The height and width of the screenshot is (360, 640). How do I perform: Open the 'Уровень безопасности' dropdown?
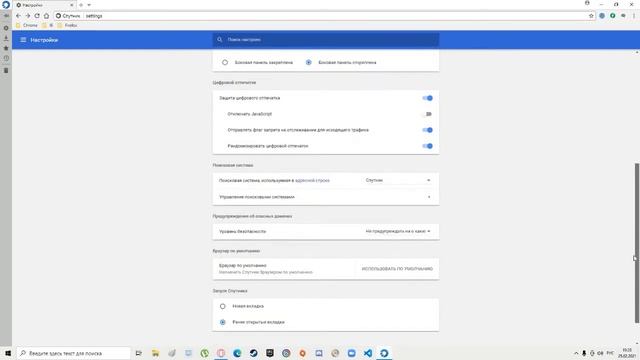[x=398, y=231]
